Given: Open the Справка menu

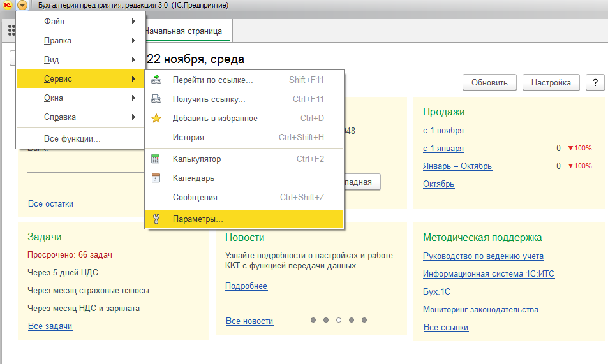Looking at the screenshot, I should pyautogui.click(x=80, y=117).
